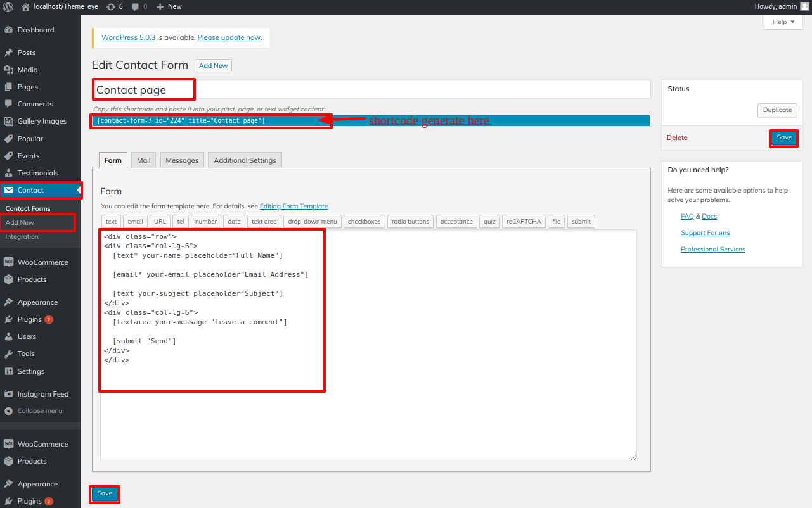Screen dimensions: 812x508
Task: Insert a reCAPTCHA tag
Action: pos(524,221)
